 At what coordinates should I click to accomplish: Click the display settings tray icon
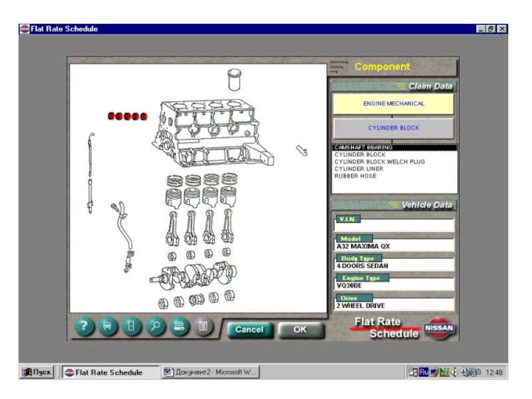click(434, 372)
